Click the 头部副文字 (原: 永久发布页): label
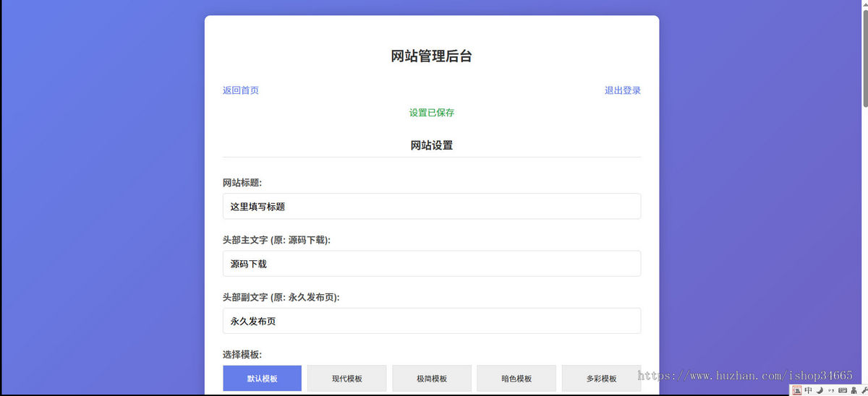868x396 pixels. pyautogui.click(x=281, y=297)
